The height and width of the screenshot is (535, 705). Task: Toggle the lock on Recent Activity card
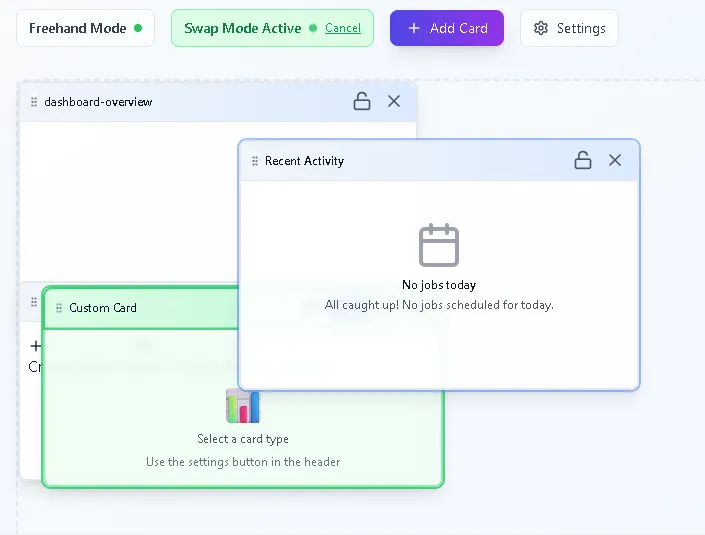point(582,160)
